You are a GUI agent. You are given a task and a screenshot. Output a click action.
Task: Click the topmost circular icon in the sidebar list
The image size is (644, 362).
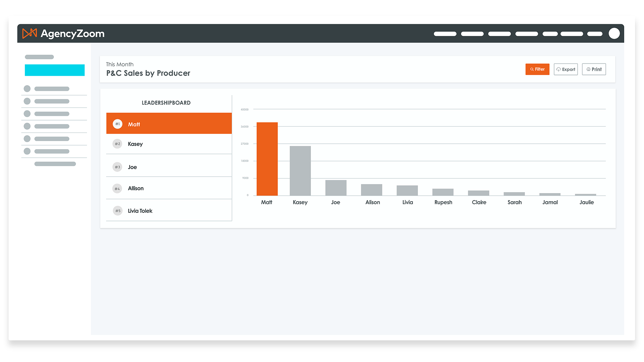tap(27, 88)
